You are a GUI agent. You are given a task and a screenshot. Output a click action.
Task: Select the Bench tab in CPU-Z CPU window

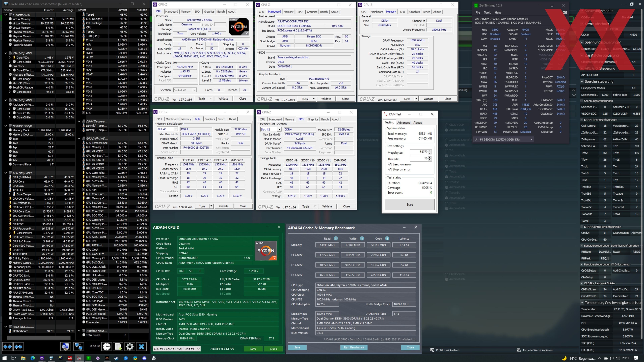221,12
